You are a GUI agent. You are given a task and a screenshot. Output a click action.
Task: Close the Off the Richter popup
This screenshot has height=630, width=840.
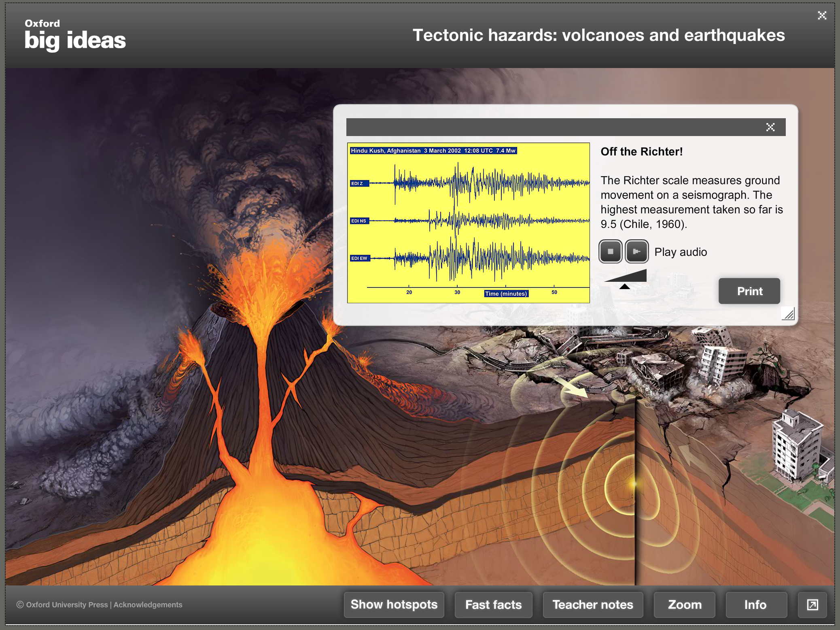coord(770,127)
